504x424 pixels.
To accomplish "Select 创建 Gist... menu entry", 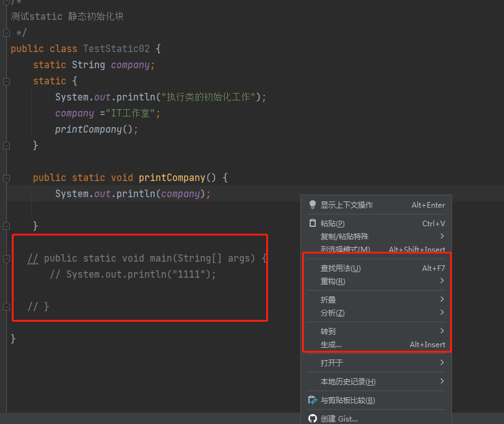I will pyautogui.click(x=376, y=418).
